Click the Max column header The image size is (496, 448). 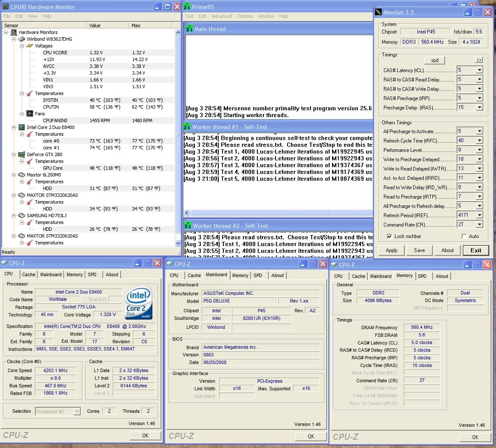(x=150, y=25)
